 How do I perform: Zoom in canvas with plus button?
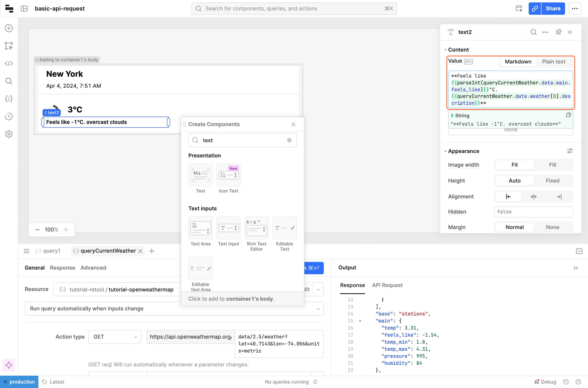pyautogui.click(x=66, y=230)
